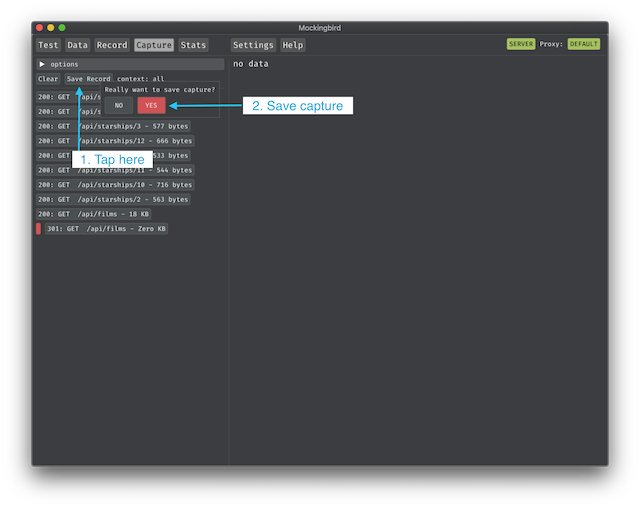Switch to the Data tab
640x508 pixels.
pyautogui.click(x=78, y=45)
